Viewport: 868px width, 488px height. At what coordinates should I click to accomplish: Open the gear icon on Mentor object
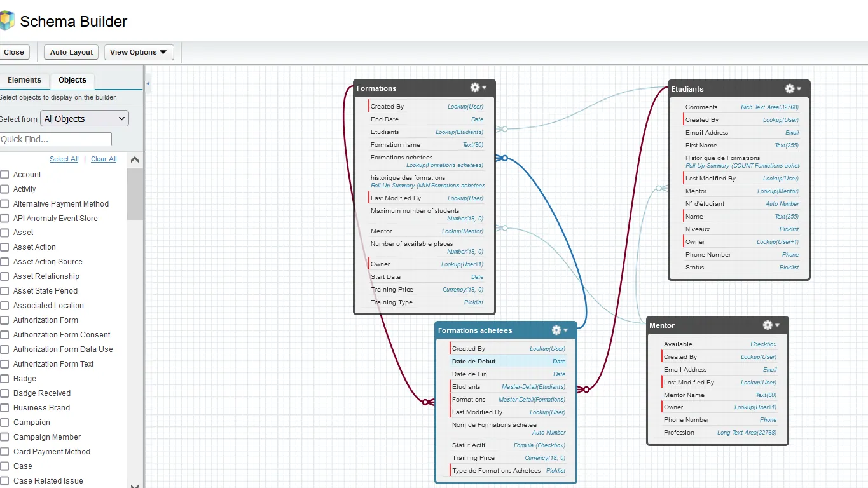coord(767,325)
